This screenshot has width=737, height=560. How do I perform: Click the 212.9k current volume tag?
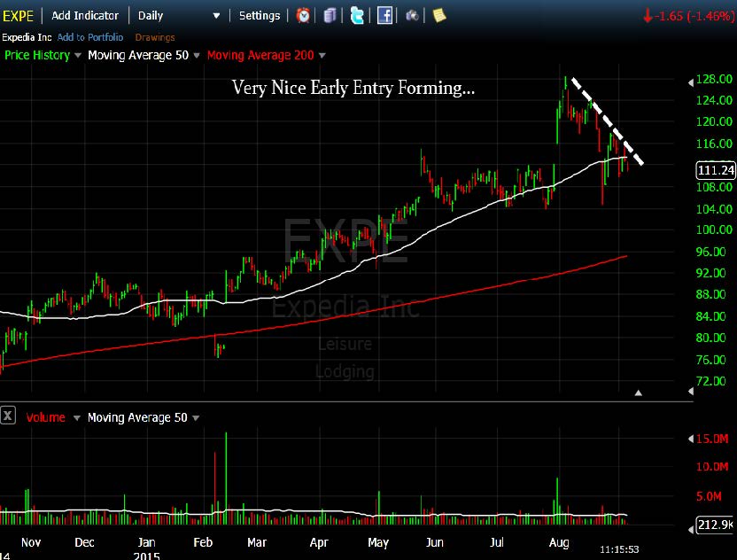(715, 525)
